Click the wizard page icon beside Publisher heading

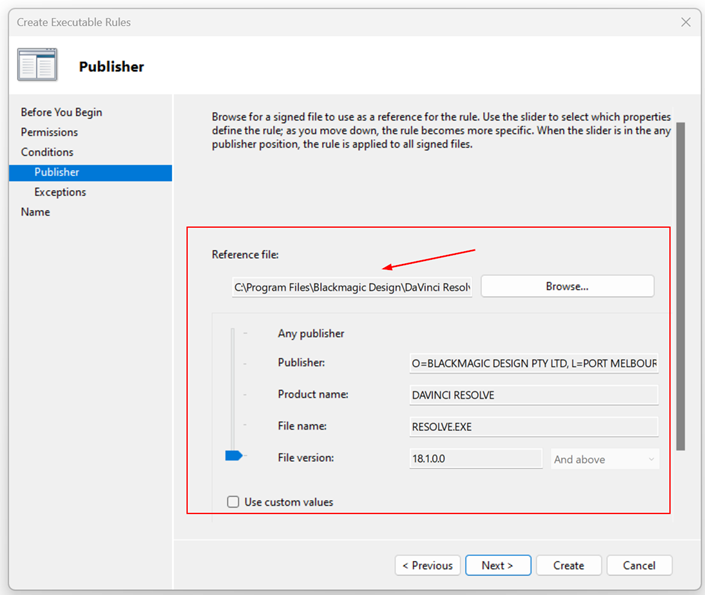pos(37,65)
